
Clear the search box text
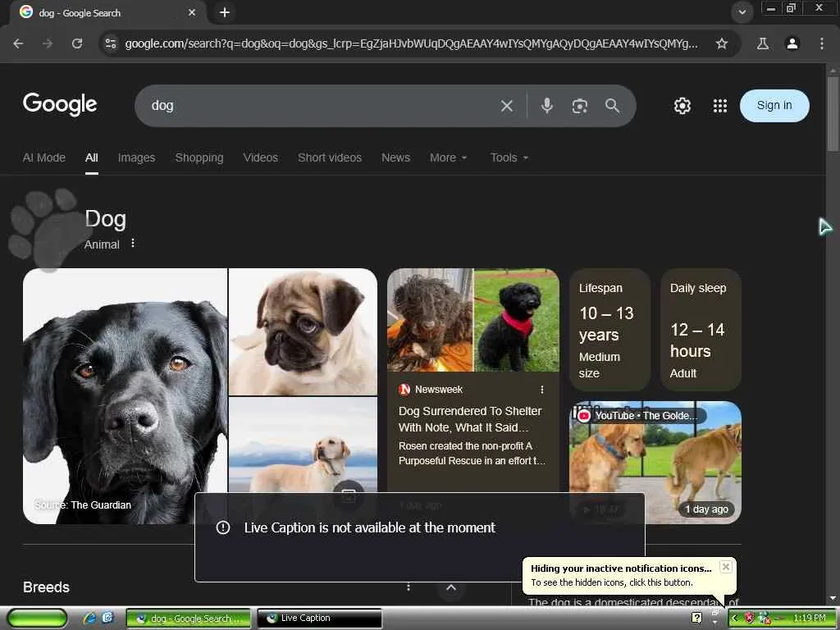(x=507, y=106)
